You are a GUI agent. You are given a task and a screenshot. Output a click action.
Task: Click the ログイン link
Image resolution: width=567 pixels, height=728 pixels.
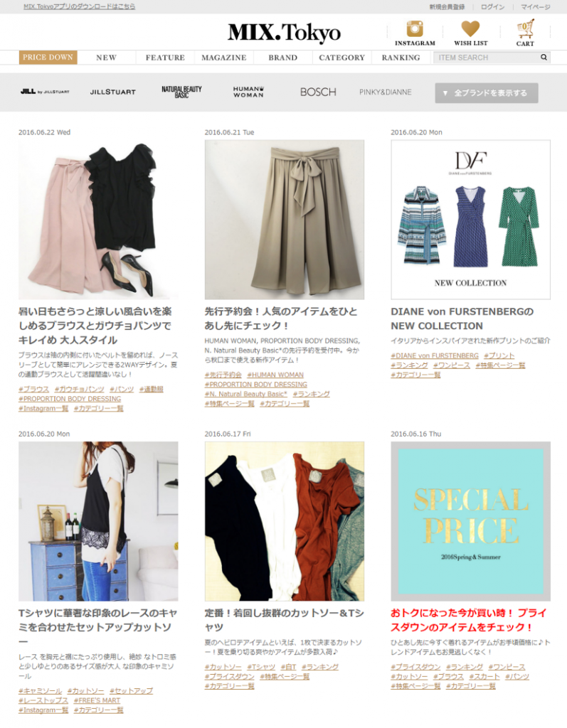pos(492,7)
